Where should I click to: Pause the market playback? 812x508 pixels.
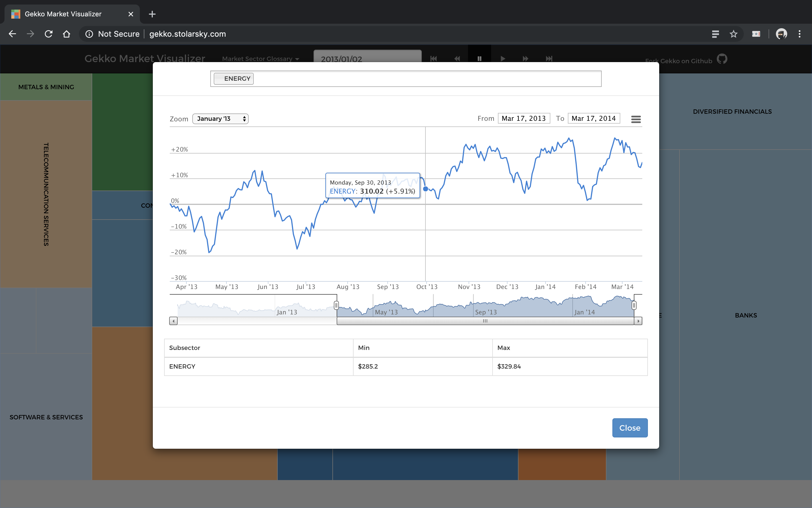pos(480,59)
